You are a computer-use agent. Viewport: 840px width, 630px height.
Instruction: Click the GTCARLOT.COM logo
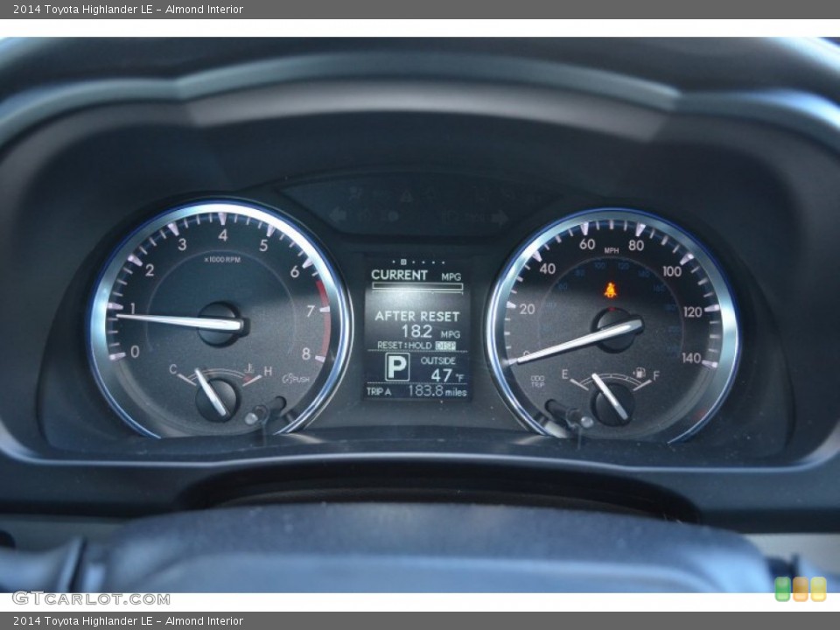point(91,598)
